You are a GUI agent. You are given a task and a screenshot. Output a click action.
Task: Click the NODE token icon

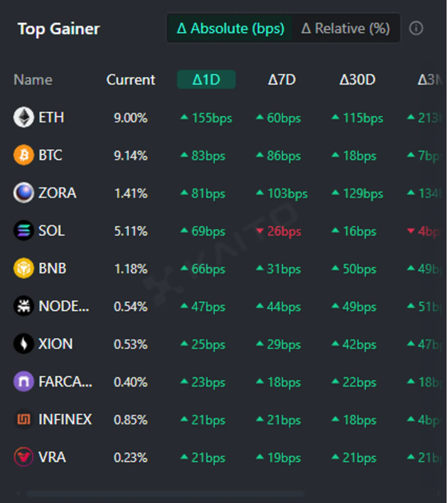pos(24,306)
